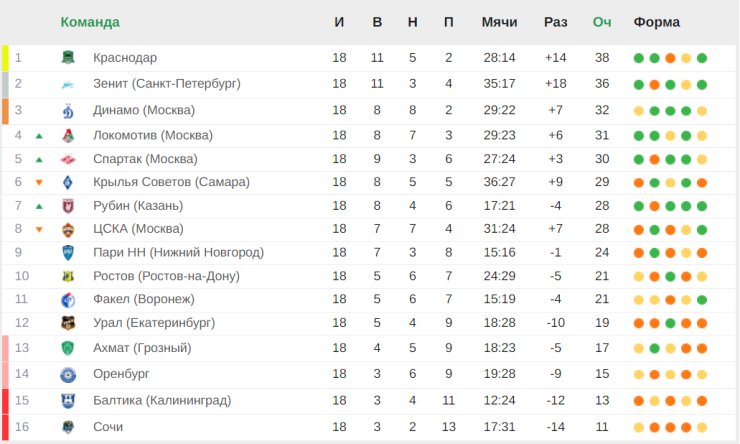Screen dimensions: 740x444
Task: Open Рубин (Казань) team link
Action: pyautogui.click(x=138, y=206)
